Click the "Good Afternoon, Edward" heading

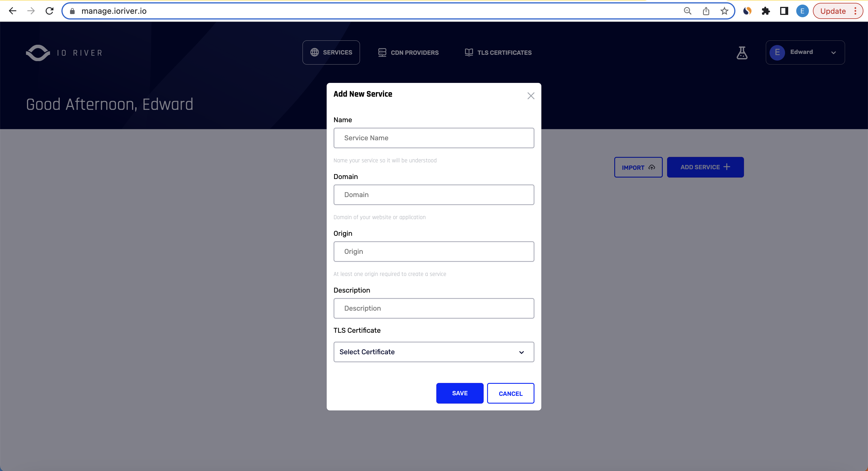[110, 104]
